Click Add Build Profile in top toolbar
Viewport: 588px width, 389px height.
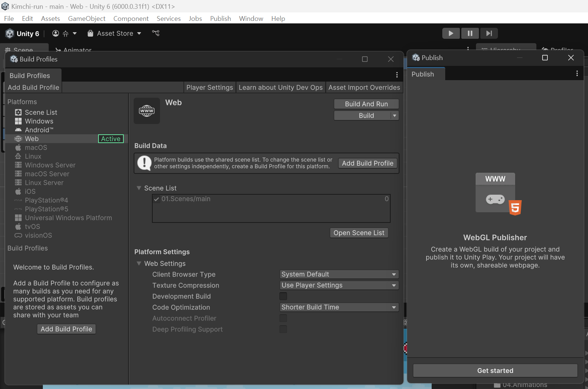(33, 87)
